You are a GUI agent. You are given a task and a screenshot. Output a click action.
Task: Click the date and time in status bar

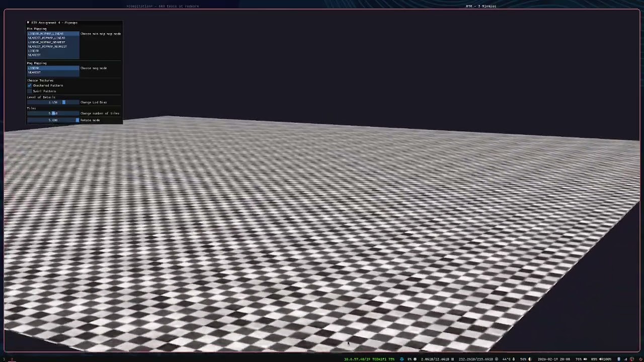[554, 359]
